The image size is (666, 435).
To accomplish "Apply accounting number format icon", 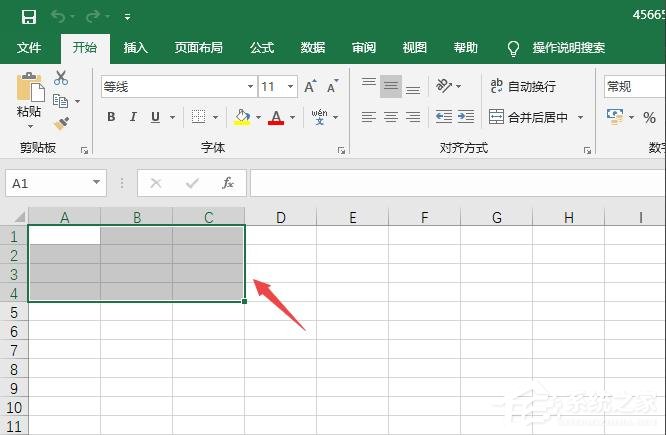I will click(615, 117).
